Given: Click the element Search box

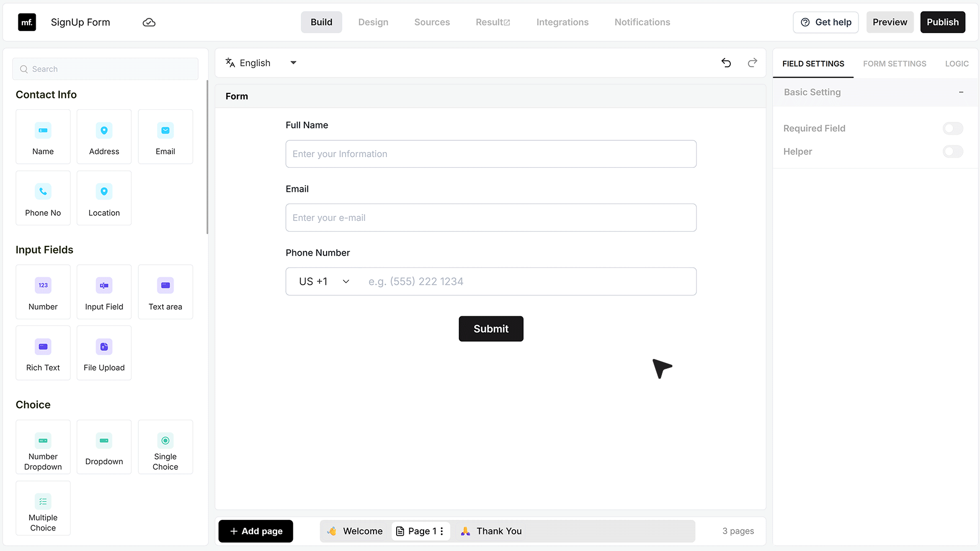Looking at the screenshot, I should pos(105,69).
